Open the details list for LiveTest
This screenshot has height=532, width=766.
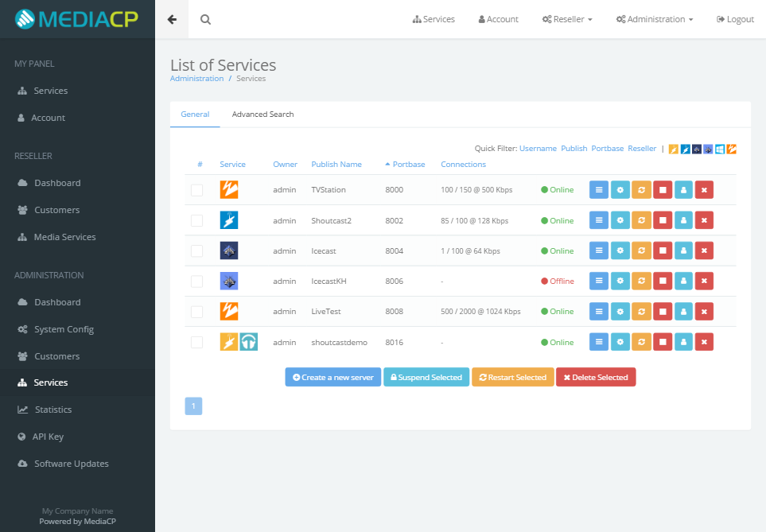pyautogui.click(x=598, y=311)
